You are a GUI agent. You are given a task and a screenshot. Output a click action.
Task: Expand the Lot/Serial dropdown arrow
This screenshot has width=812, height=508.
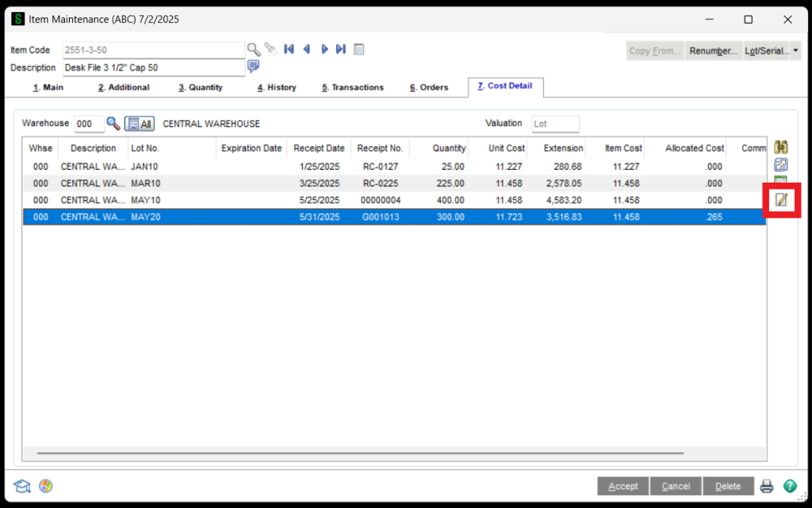795,51
